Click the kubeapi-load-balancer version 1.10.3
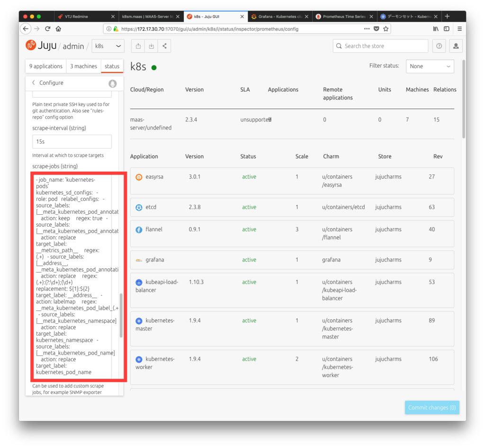The width and height of the screenshot is (485, 448). 196,283
